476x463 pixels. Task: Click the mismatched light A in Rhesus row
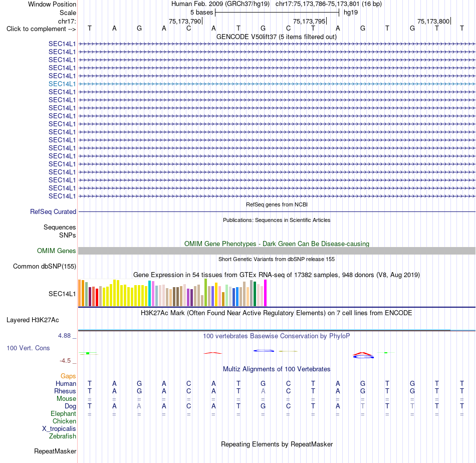click(x=263, y=391)
